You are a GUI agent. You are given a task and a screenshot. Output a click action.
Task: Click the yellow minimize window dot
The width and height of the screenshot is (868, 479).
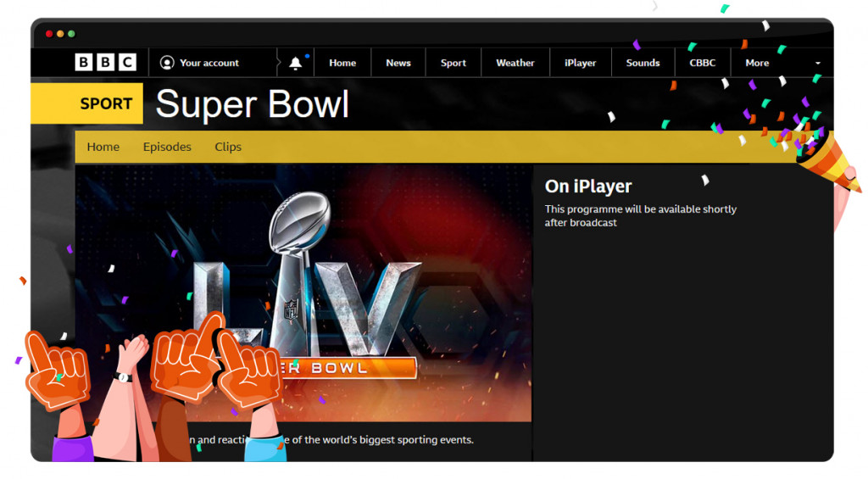(60, 34)
